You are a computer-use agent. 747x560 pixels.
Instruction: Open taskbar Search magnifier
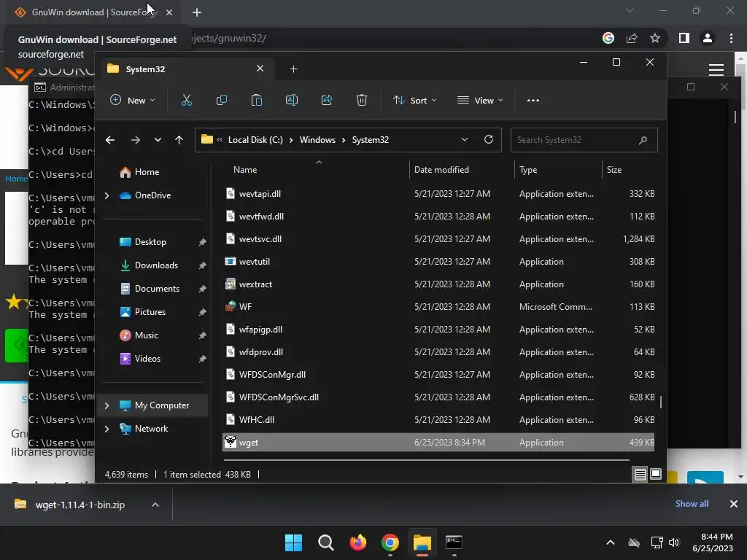coord(326,542)
